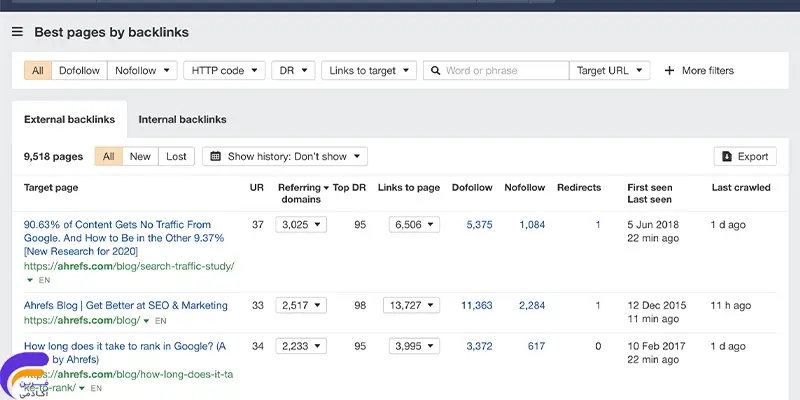This screenshot has height=400, width=800.
Task: Open the search-traffic-study URL link
Action: 129,266
